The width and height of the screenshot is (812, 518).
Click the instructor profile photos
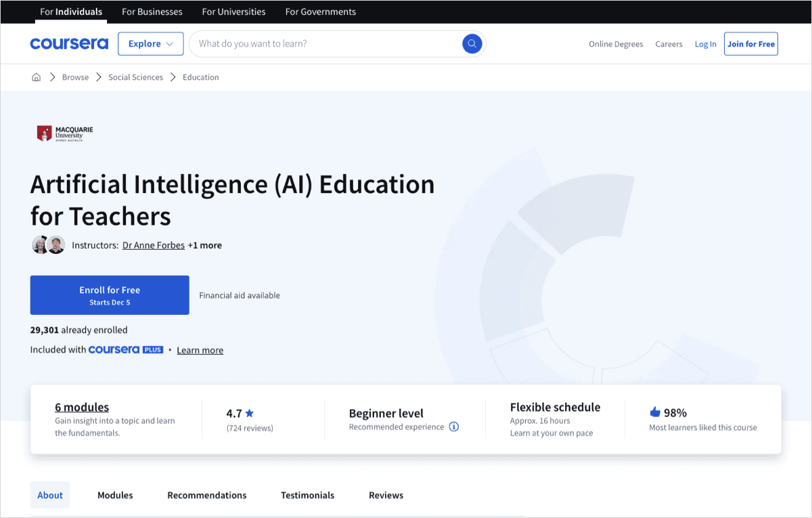pos(49,245)
